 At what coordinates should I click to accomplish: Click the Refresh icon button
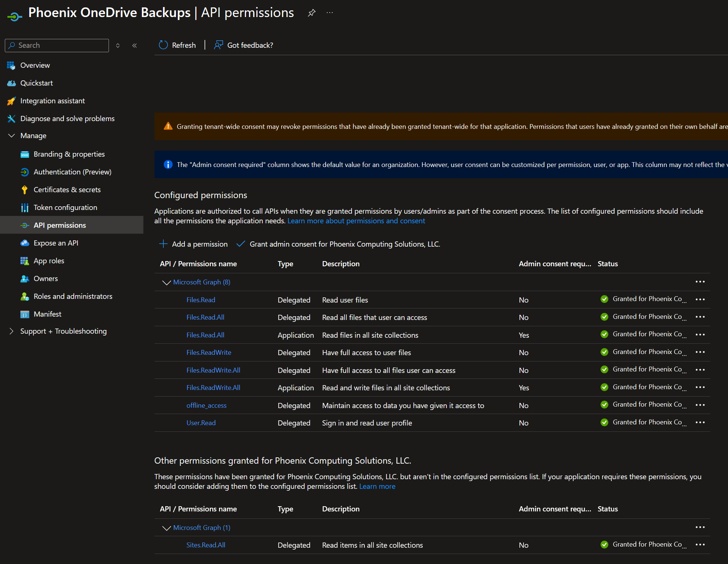163,45
